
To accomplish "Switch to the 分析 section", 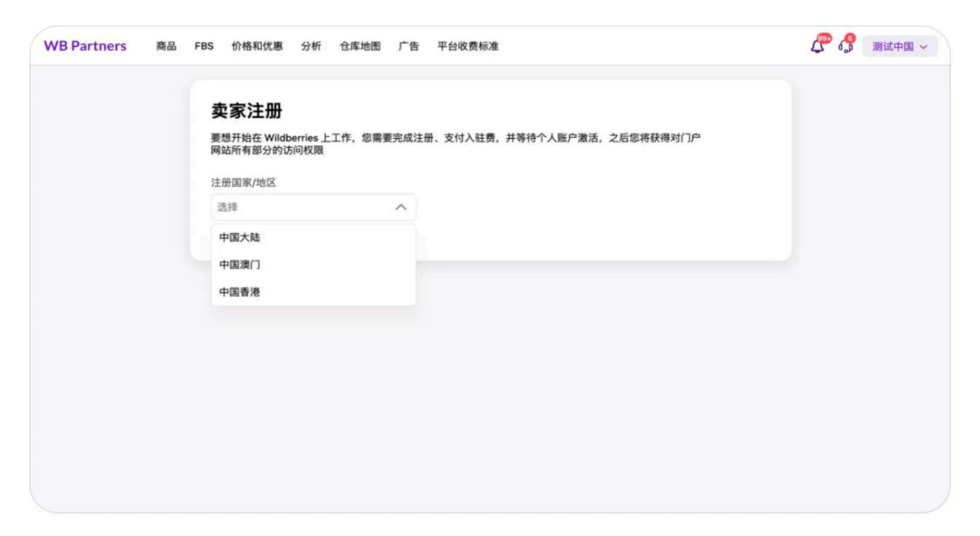I will (310, 46).
